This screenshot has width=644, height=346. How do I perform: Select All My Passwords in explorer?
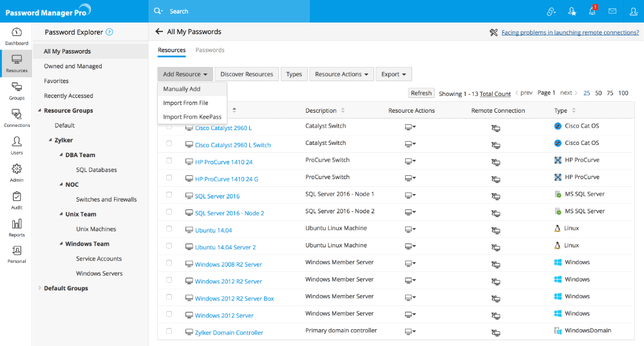pyautogui.click(x=90, y=52)
